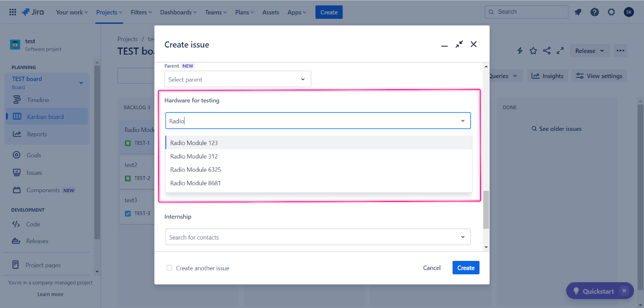Click the share board icon
The width and height of the screenshot is (644, 308).
tap(547, 51)
